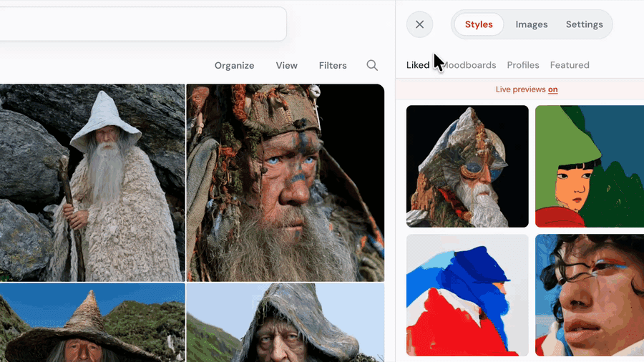Open white-robed wizard with staff image

(x=92, y=182)
